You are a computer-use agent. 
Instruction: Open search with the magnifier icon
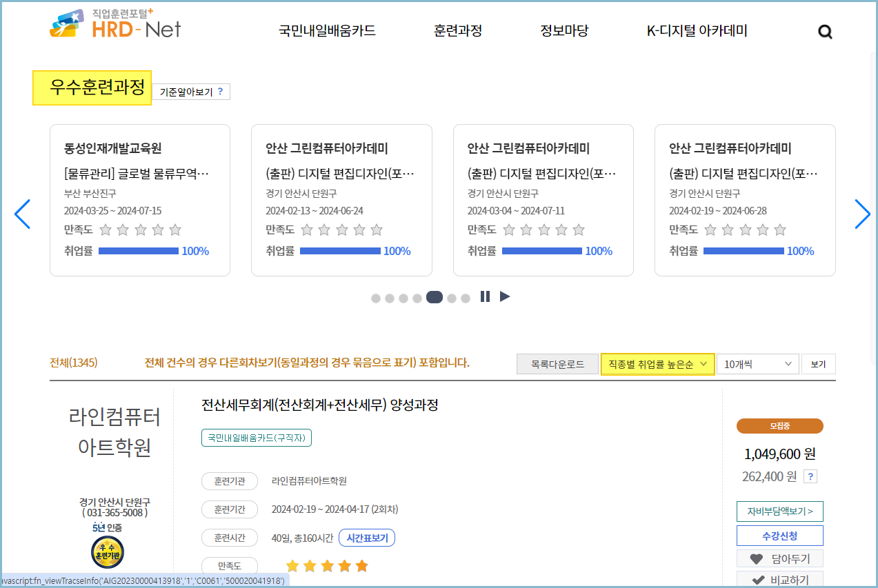coord(824,30)
